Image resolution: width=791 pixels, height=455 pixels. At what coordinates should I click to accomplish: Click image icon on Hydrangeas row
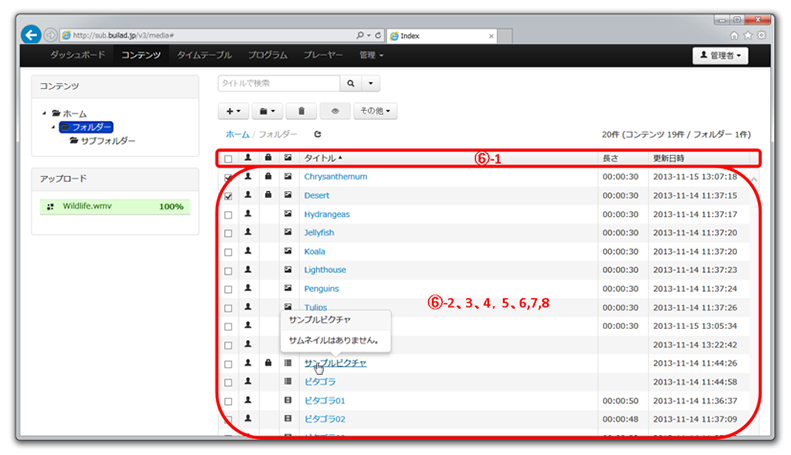click(x=288, y=214)
